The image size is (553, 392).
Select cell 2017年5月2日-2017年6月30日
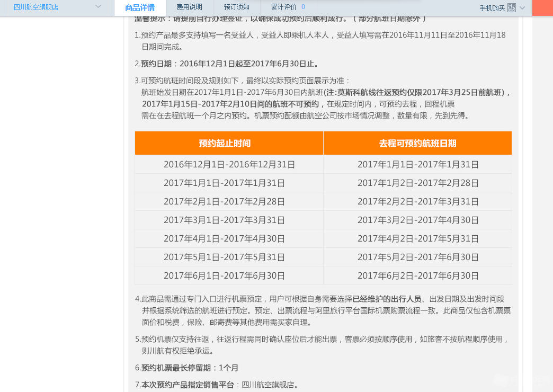click(x=417, y=257)
